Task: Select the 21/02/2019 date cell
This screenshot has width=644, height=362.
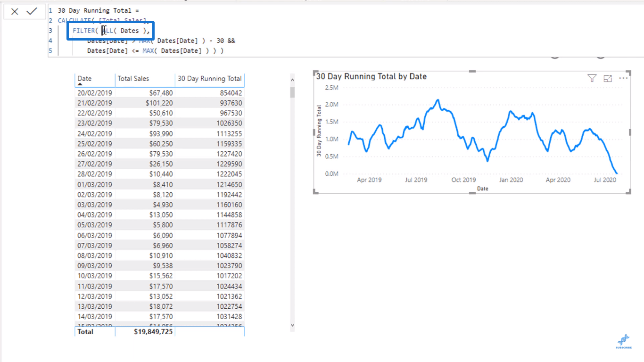Action: point(95,103)
